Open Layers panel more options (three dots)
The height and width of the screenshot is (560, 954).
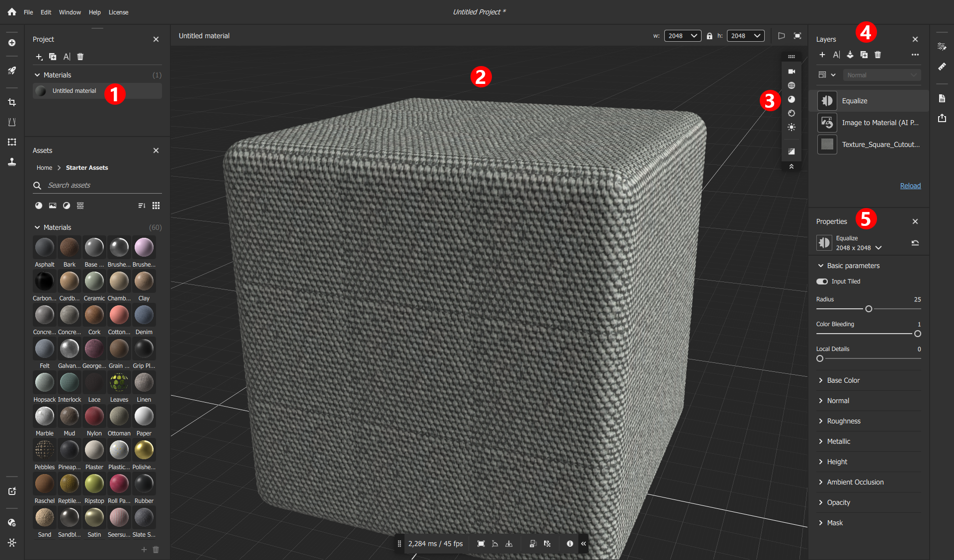click(x=915, y=55)
